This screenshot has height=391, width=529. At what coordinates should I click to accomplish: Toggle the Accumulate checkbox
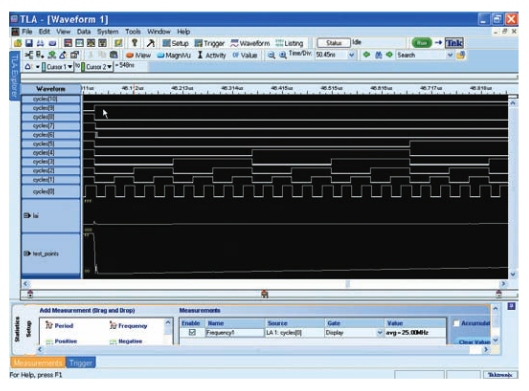click(456, 323)
